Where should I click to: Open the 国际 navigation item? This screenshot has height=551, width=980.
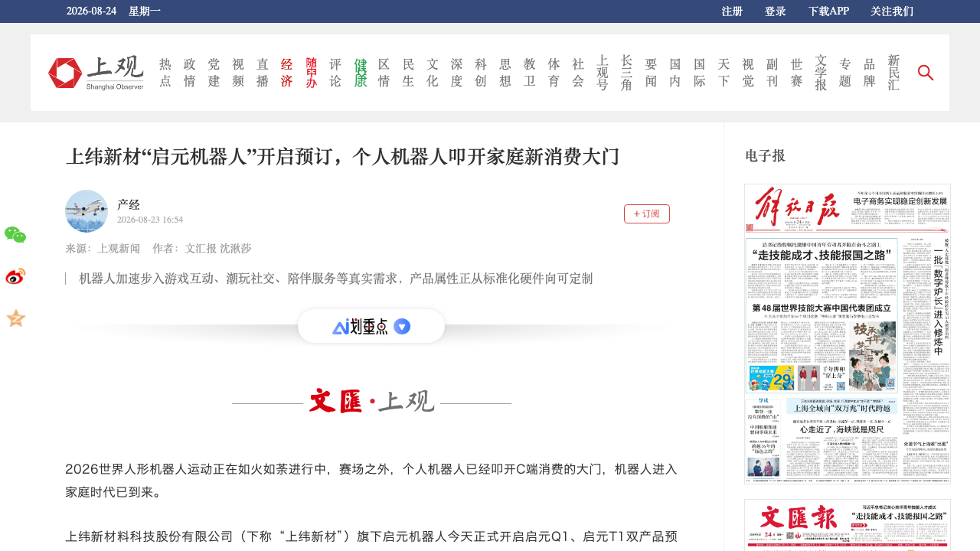tap(700, 73)
